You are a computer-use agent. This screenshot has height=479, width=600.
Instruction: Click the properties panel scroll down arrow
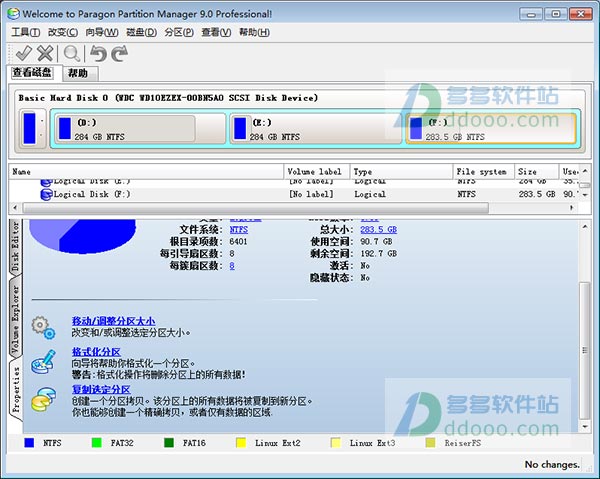point(585,426)
